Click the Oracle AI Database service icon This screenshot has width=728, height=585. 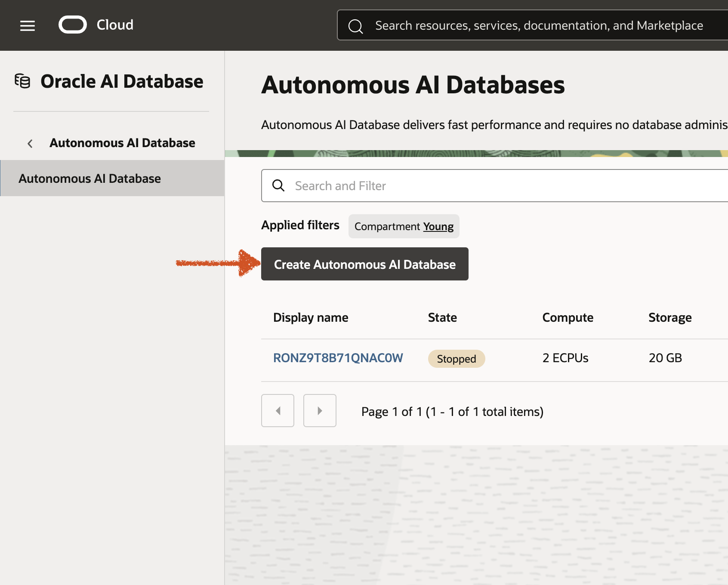22,81
